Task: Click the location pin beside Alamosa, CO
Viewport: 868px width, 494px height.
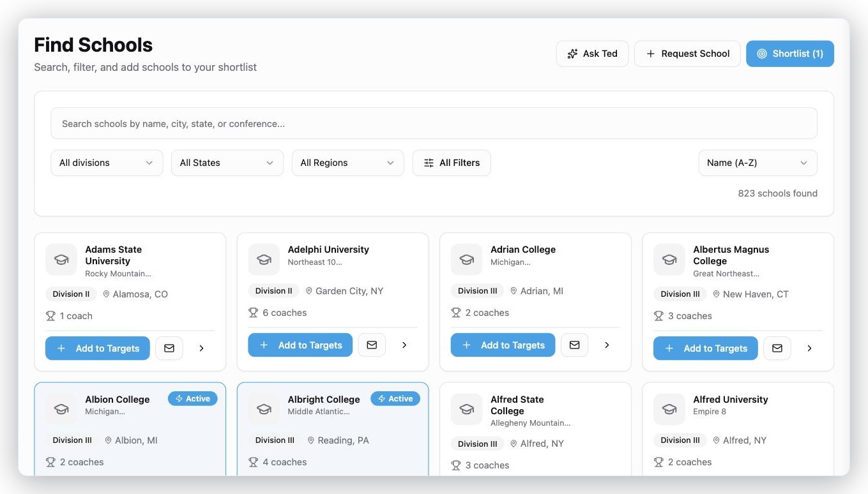Action: click(x=106, y=294)
